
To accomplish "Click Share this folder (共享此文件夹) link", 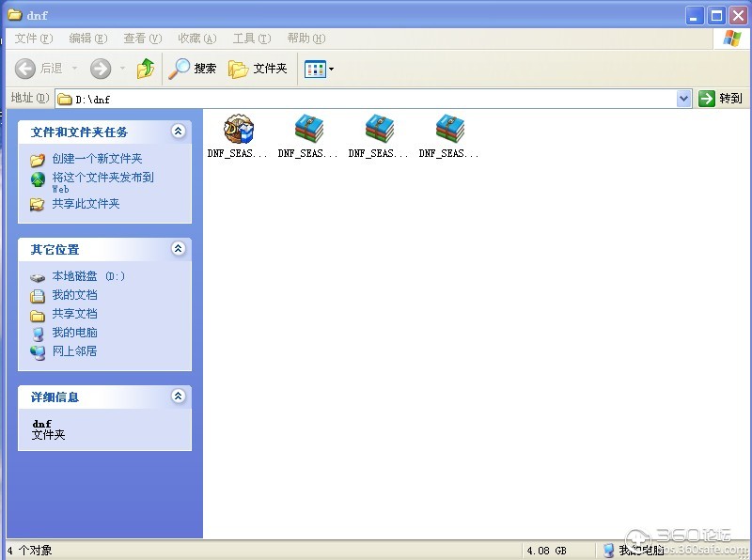I will (x=86, y=204).
